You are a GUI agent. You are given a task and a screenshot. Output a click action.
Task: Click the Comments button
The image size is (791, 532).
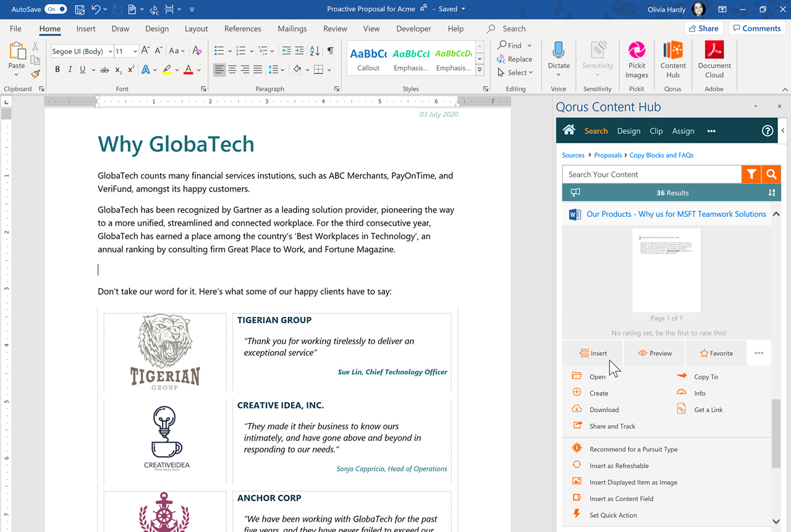coord(756,28)
